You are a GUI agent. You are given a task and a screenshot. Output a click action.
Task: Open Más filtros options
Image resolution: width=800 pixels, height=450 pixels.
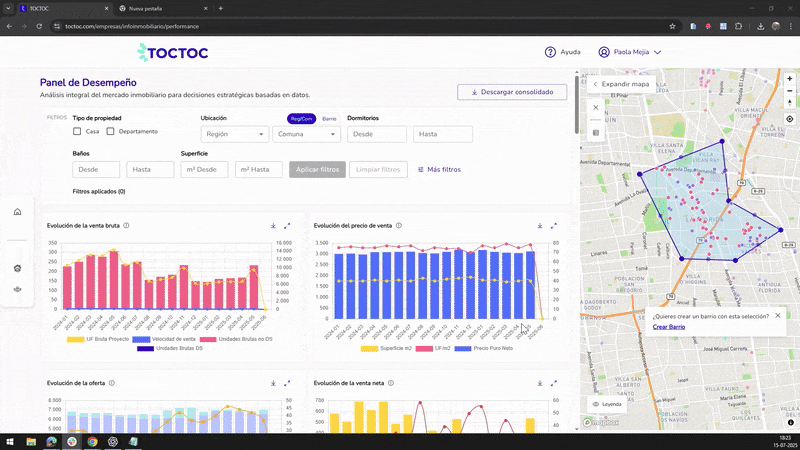pyautogui.click(x=439, y=169)
